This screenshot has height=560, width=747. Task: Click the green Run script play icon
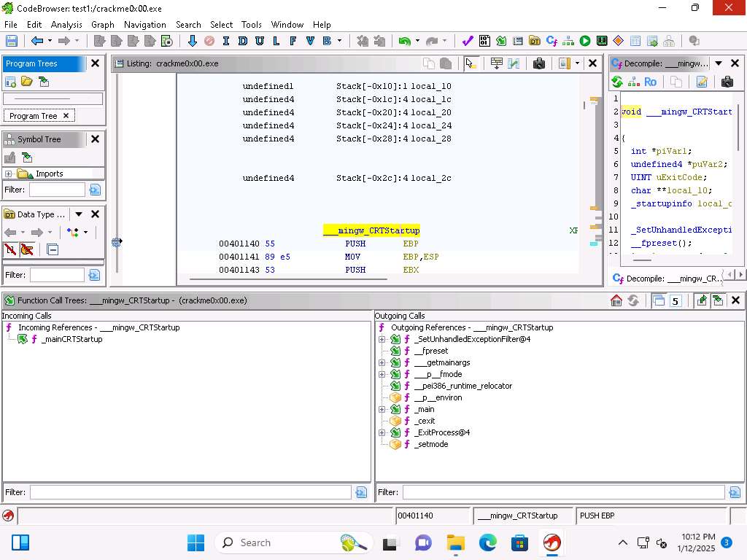(x=585, y=42)
